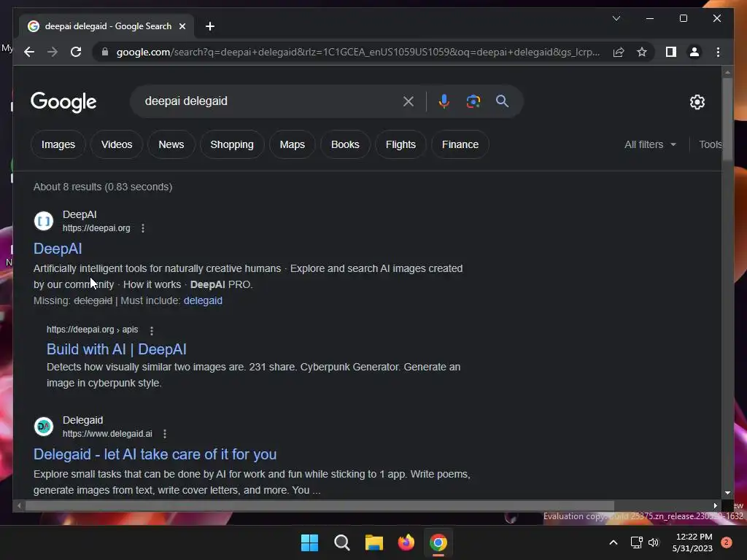Screen dimensions: 747x560
Task: Go to Google homepage via logo
Action: (x=63, y=102)
